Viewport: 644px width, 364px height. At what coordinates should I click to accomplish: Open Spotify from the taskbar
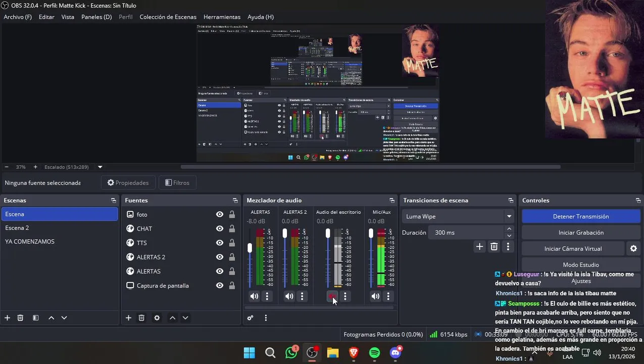[374, 352]
